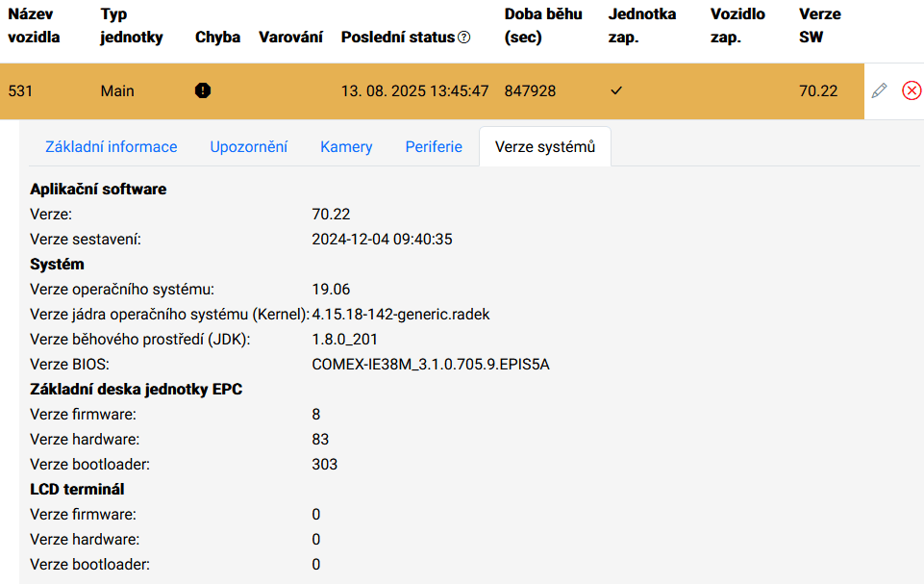Screen dimensions: 924x584
Task: Click the 70.22 value in the table row
Action: (818, 90)
